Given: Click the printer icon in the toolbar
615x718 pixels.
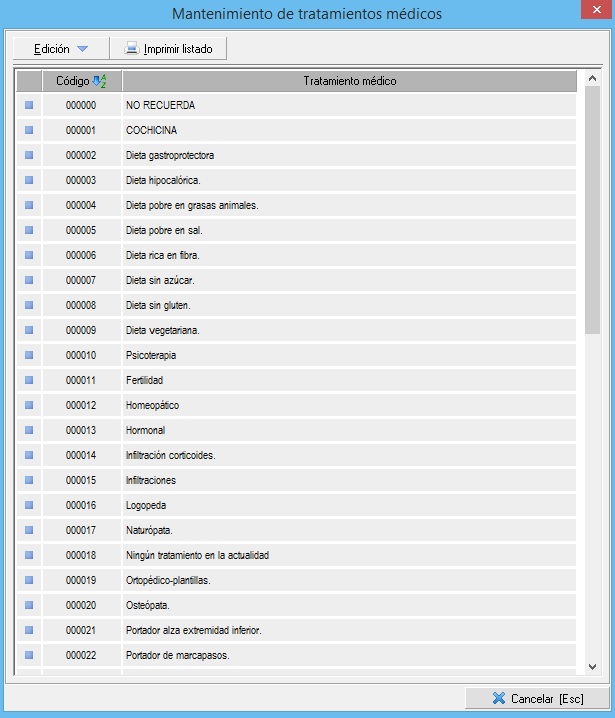Looking at the screenshot, I should point(131,49).
